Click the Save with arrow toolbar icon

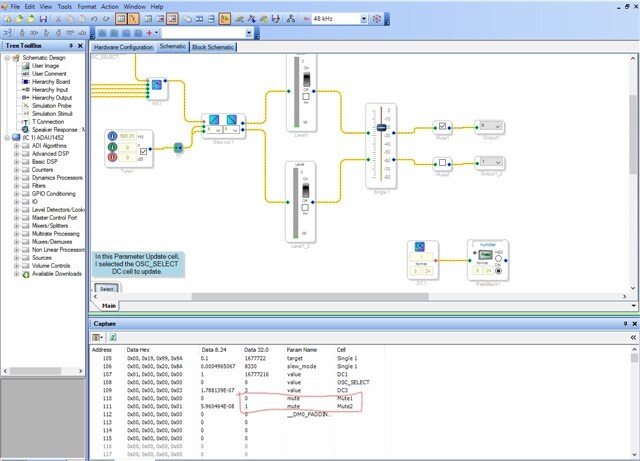[276, 19]
